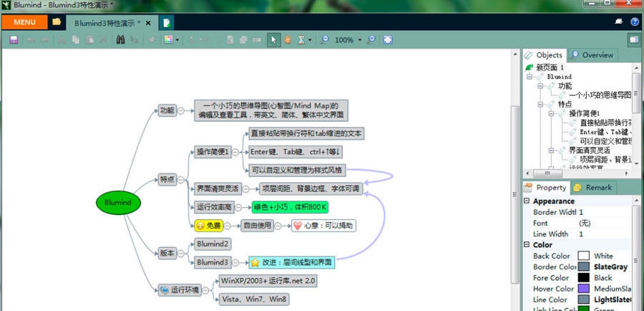Click the White Back Color swatch

(584, 256)
